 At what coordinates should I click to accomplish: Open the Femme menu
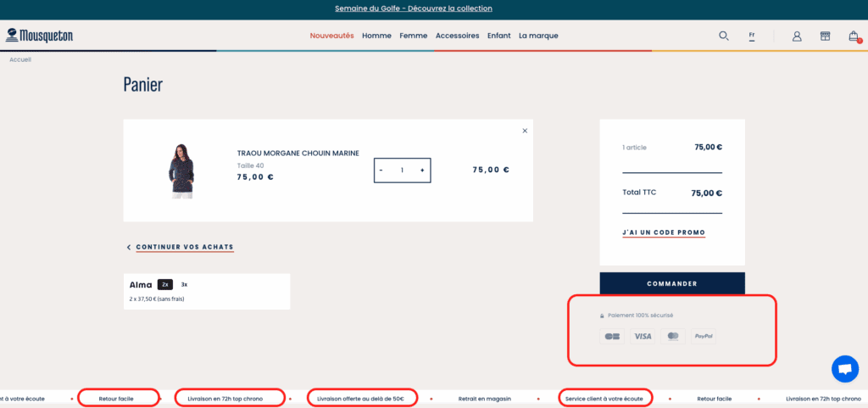pos(414,36)
